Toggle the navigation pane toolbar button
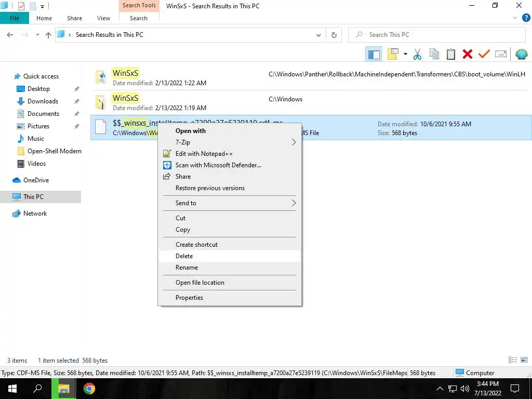The image size is (532, 399). coord(374,54)
